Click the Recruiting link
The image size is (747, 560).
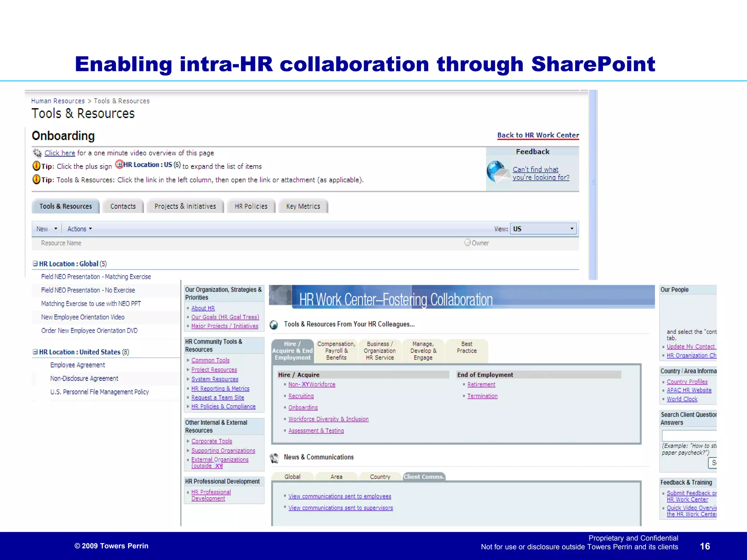(301, 396)
